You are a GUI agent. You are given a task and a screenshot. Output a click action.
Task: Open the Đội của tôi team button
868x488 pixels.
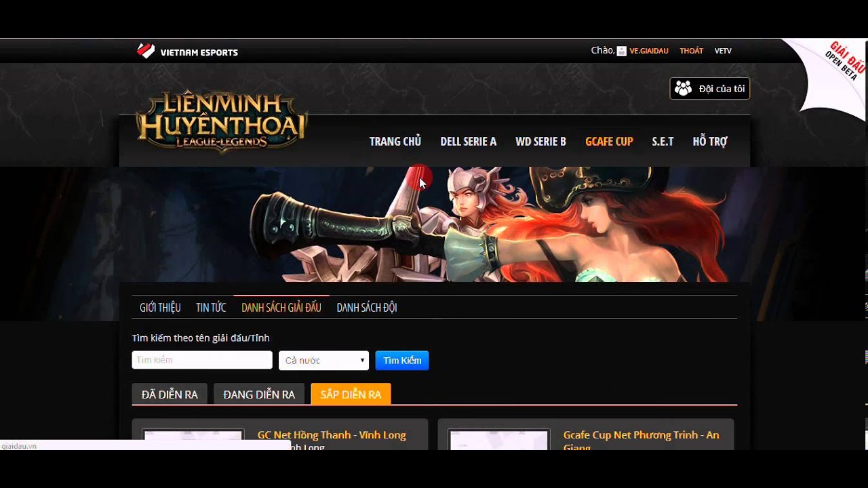coord(710,89)
